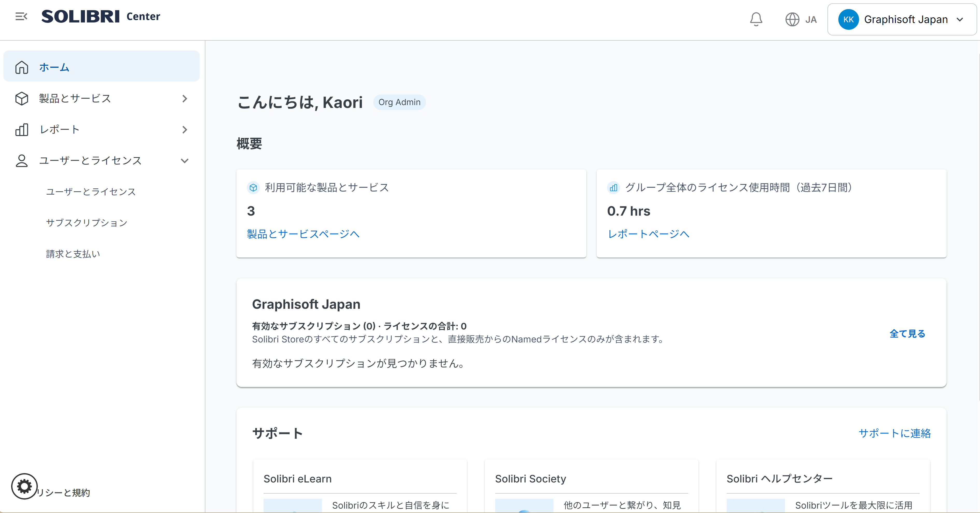Collapse the ユーザーとライセンス section chevron
Screen dimensions: 980x513
pos(184,161)
